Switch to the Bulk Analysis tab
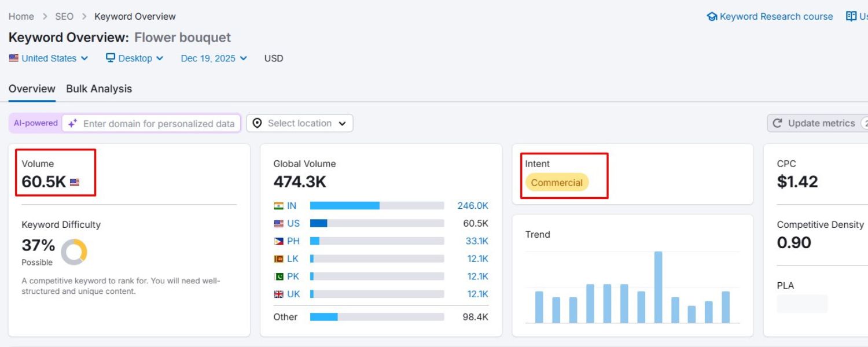Screen dimensions: 868x347 coord(99,88)
